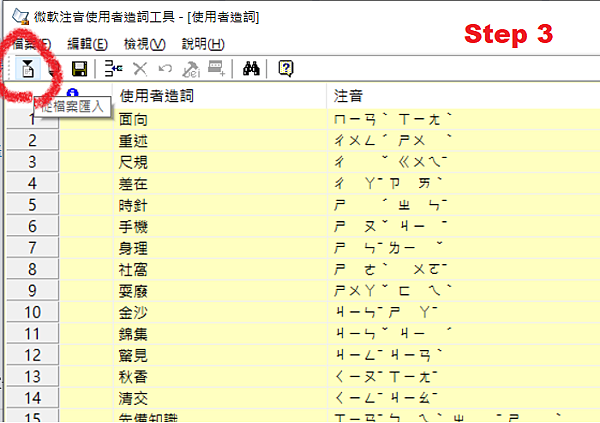Select row header number 12

click(x=33, y=355)
